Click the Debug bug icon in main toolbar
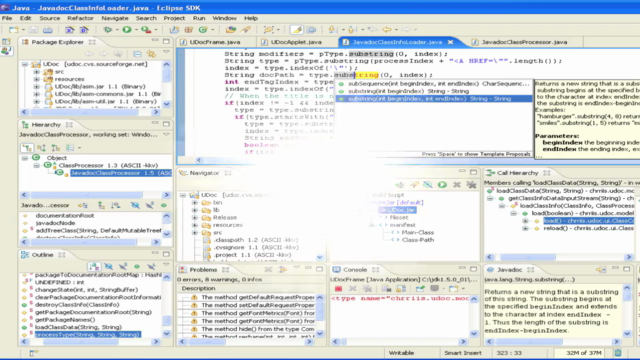This screenshot has height=360, width=640. (x=108, y=29)
